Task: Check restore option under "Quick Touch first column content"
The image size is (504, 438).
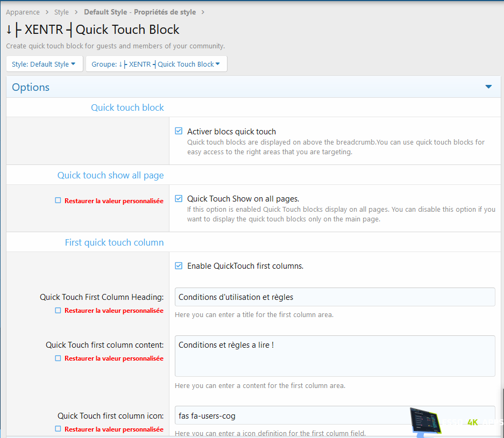Action: click(58, 358)
